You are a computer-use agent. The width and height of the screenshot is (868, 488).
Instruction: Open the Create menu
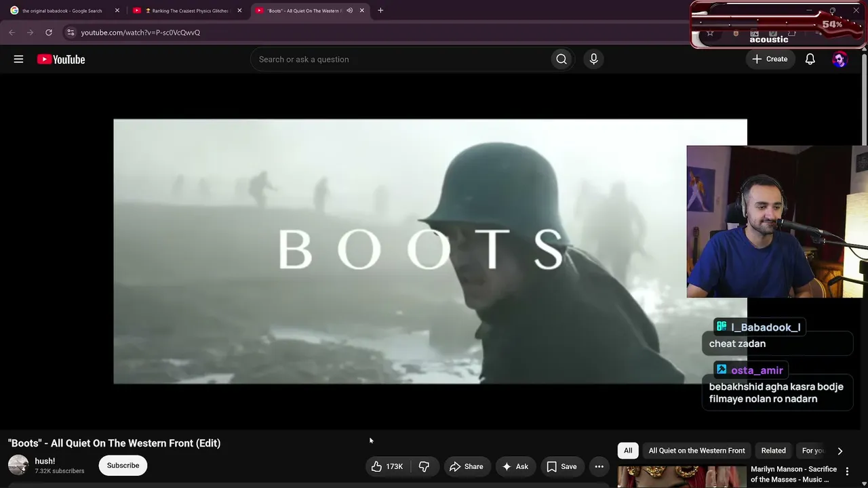(770, 59)
